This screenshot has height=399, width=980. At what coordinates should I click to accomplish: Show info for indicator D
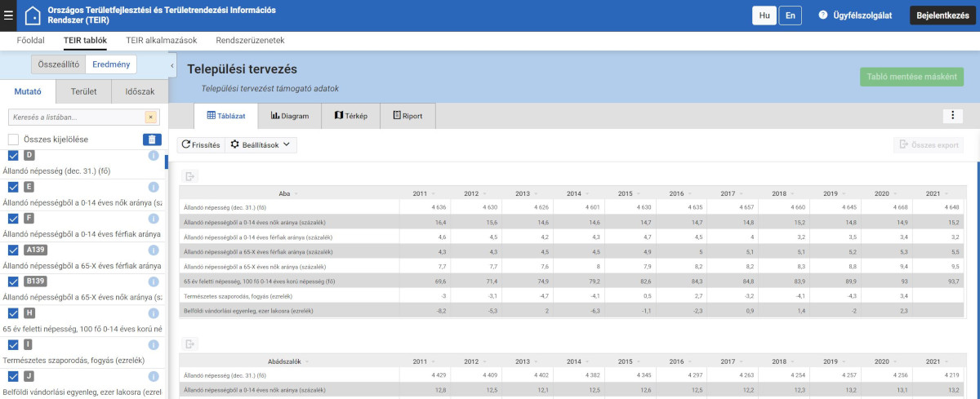153,156
